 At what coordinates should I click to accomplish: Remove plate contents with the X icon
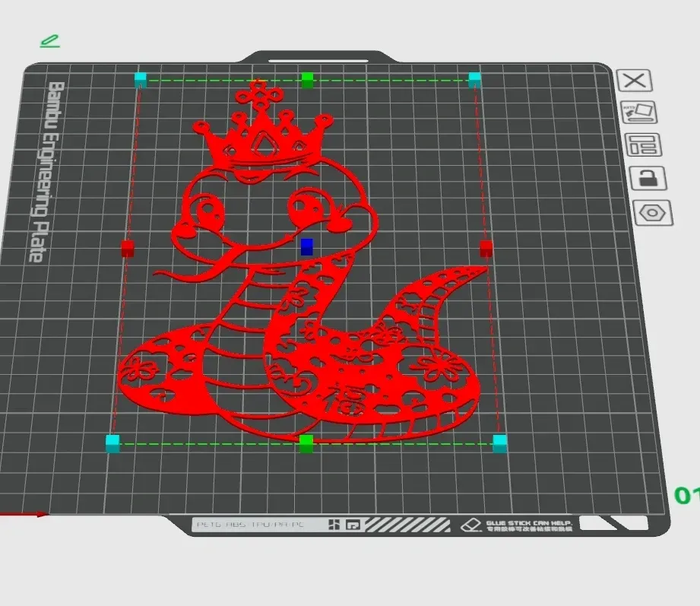[x=635, y=81]
